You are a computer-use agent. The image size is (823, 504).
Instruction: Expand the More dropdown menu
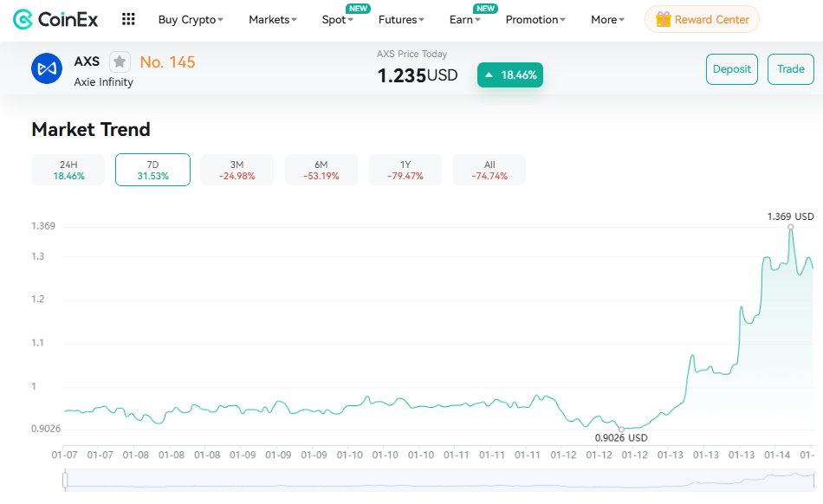tap(607, 19)
